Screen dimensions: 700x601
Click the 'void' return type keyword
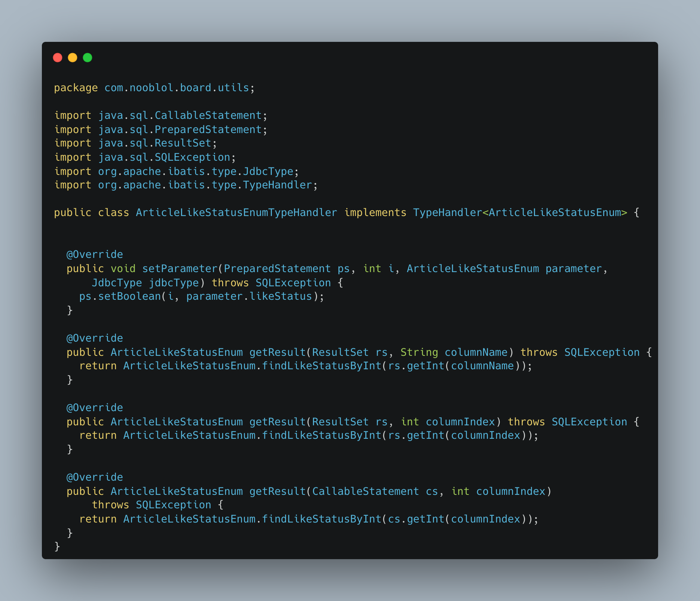point(123,269)
